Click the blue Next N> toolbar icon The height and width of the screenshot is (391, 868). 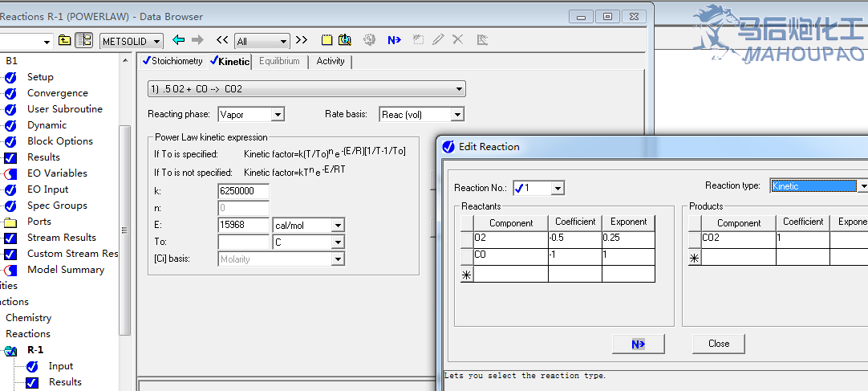[394, 40]
